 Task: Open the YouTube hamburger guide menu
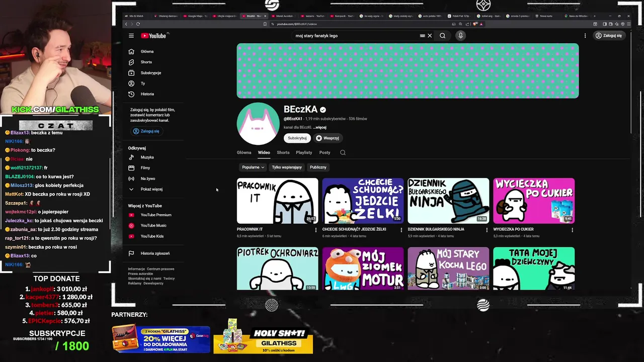(x=131, y=36)
